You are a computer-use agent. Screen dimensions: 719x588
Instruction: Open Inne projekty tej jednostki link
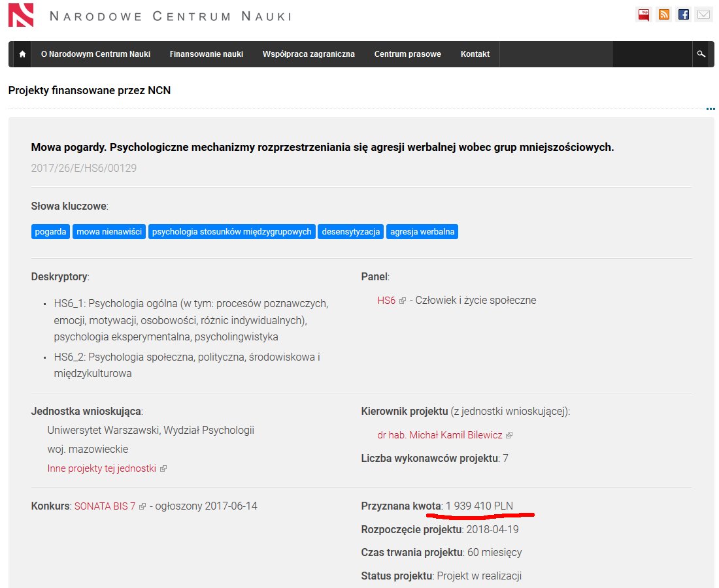tap(102, 468)
